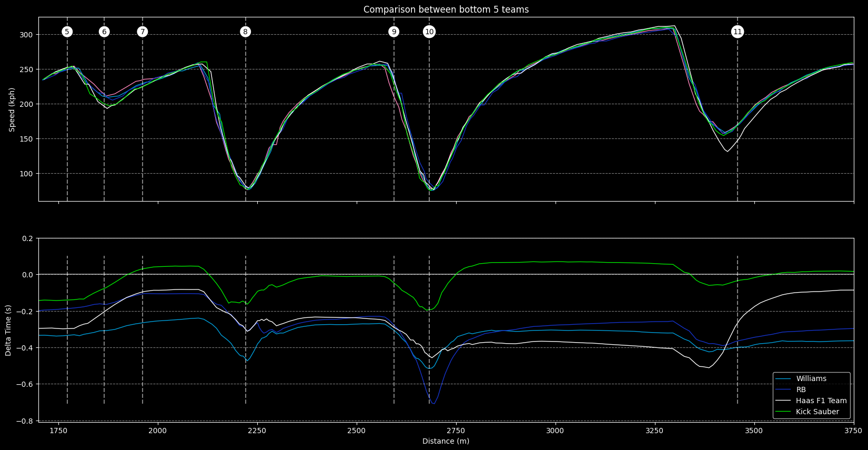This screenshot has height=450, width=868.
Task: Click the −0.6 delta time tick label
Action: [x=25, y=384]
